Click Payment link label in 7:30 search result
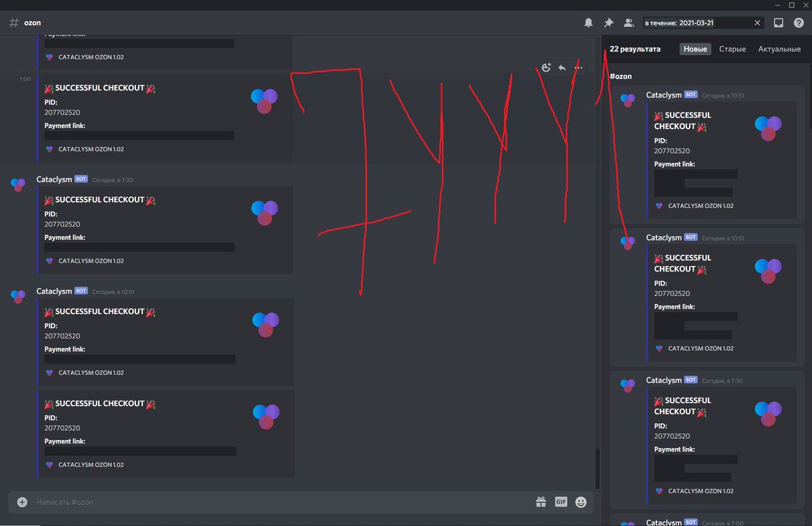Screen dimensions: 812x526 [x=675, y=450]
